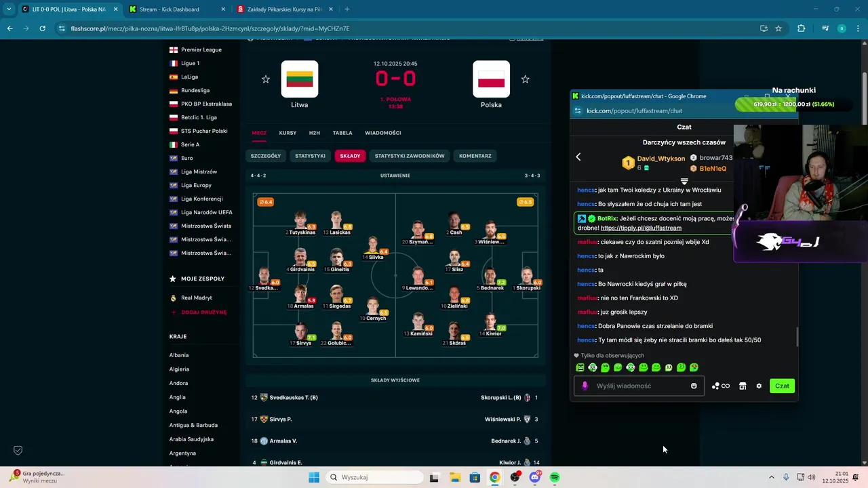The height and width of the screenshot is (488, 868).
Task: Switch to the TABELA tab
Action: point(342,133)
